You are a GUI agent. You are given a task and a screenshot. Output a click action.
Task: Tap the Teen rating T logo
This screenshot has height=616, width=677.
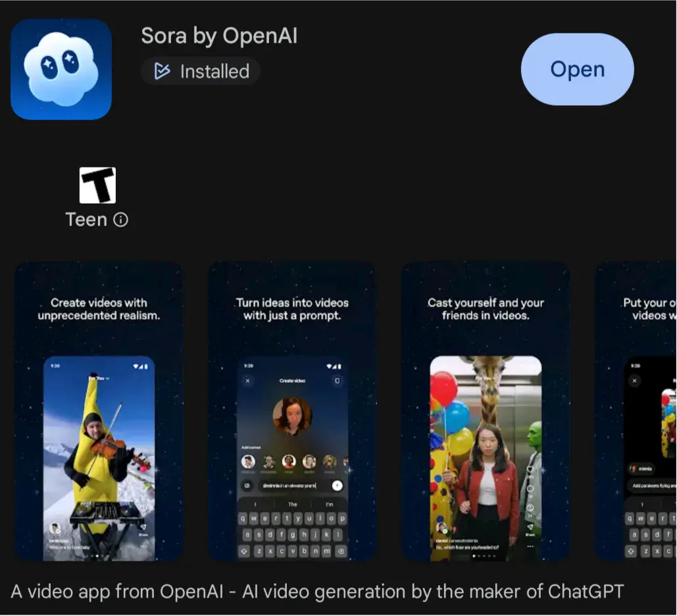[x=97, y=185]
